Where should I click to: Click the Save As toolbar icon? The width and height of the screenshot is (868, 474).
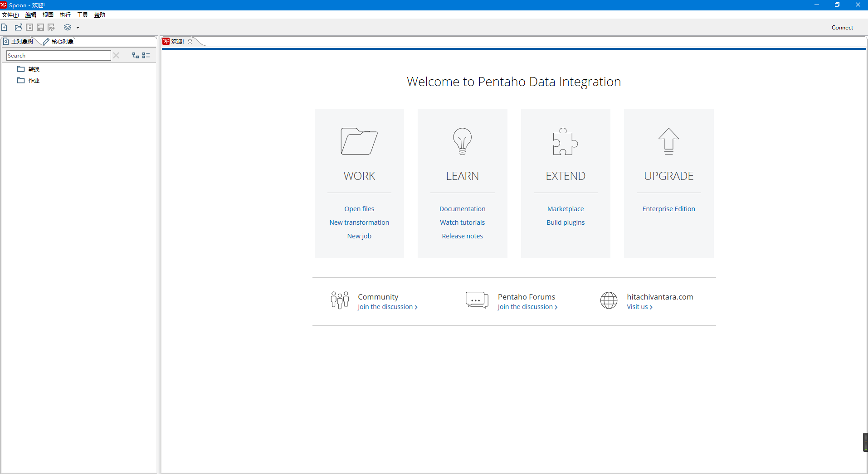(x=51, y=27)
